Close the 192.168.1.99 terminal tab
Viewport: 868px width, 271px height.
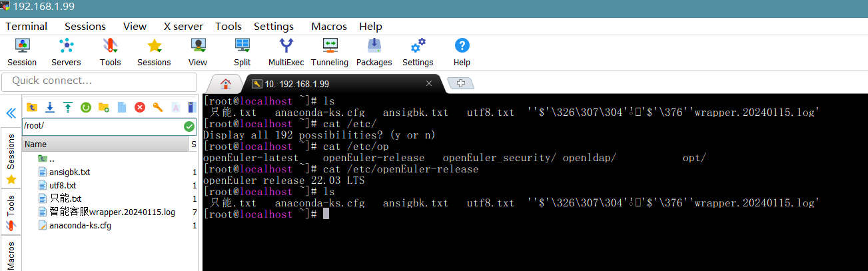[x=430, y=84]
